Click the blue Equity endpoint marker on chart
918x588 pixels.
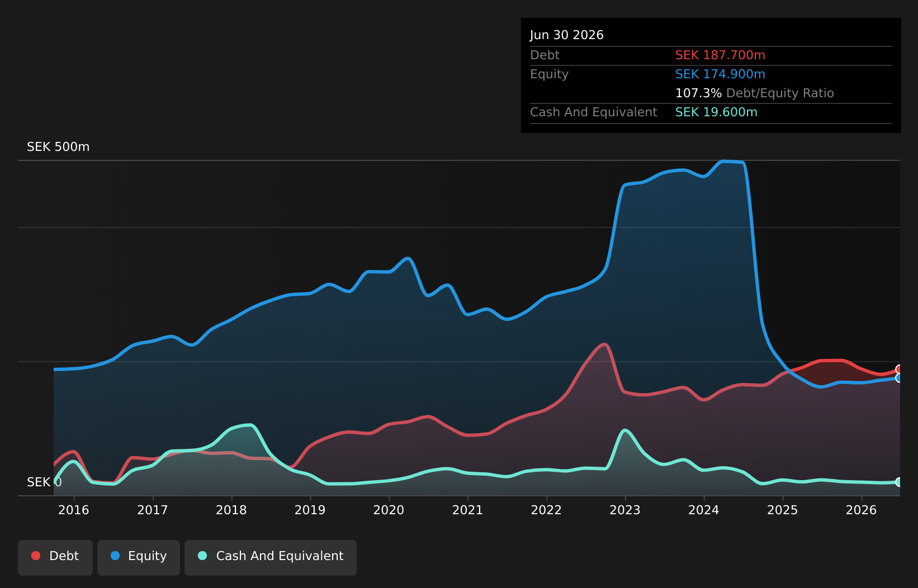pyautogui.click(x=900, y=378)
